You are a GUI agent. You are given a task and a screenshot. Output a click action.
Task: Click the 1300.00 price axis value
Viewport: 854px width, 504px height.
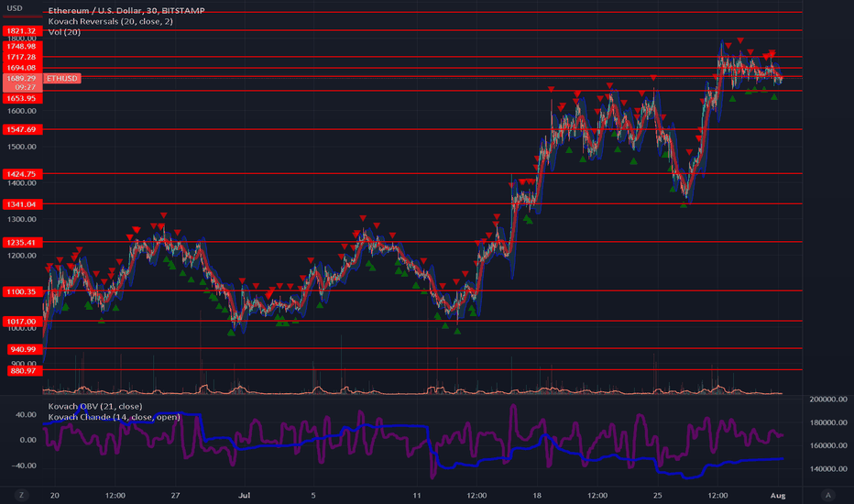[x=22, y=219]
